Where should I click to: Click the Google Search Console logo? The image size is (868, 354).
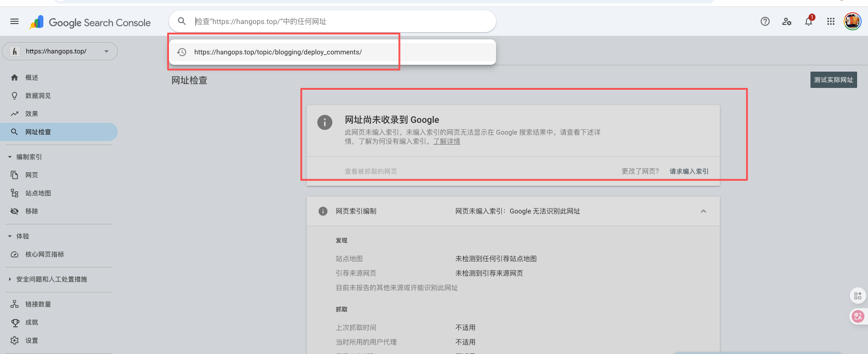90,22
